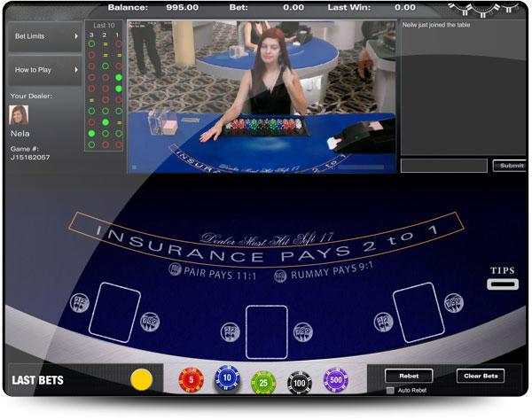This screenshot has height=420, width=532.
Task: Submit the chat message
Action: click(512, 166)
